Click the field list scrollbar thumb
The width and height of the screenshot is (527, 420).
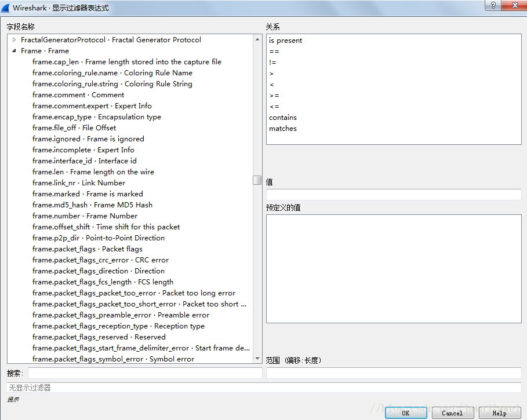coord(257,180)
